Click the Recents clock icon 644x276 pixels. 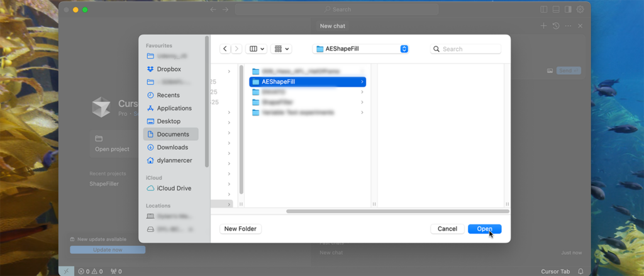click(x=150, y=95)
